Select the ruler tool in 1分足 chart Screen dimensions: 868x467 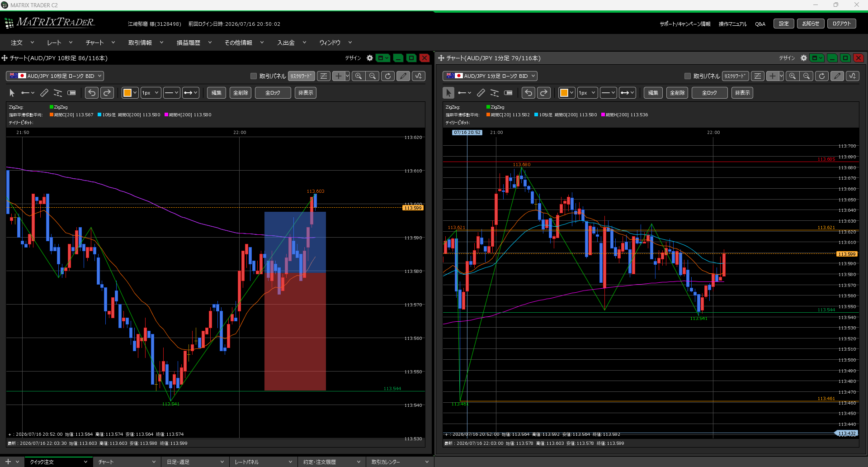pos(481,93)
